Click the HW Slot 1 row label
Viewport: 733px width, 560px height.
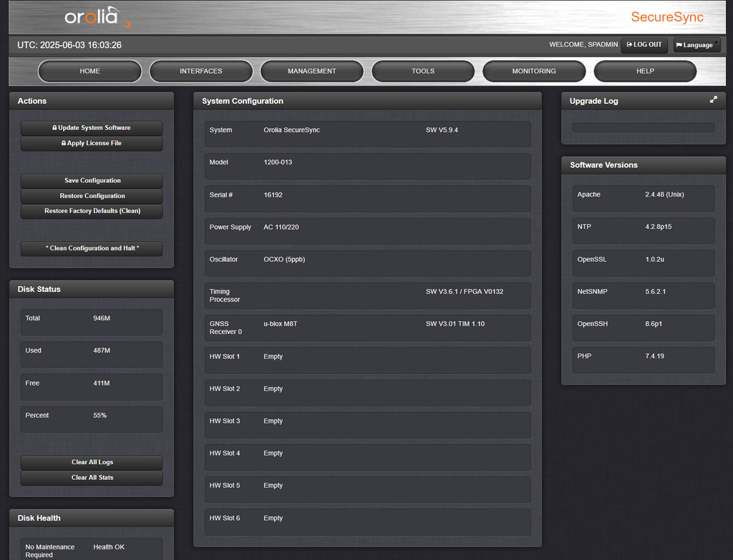pos(224,356)
